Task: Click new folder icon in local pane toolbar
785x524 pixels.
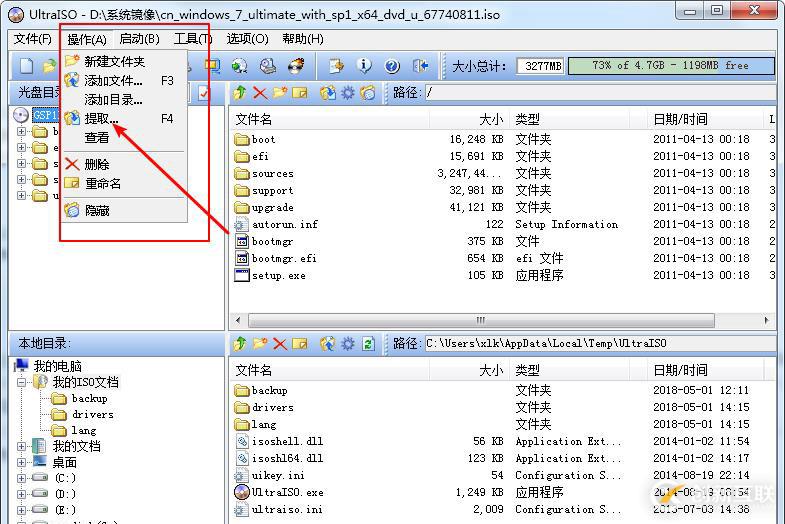Action: (260, 344)
